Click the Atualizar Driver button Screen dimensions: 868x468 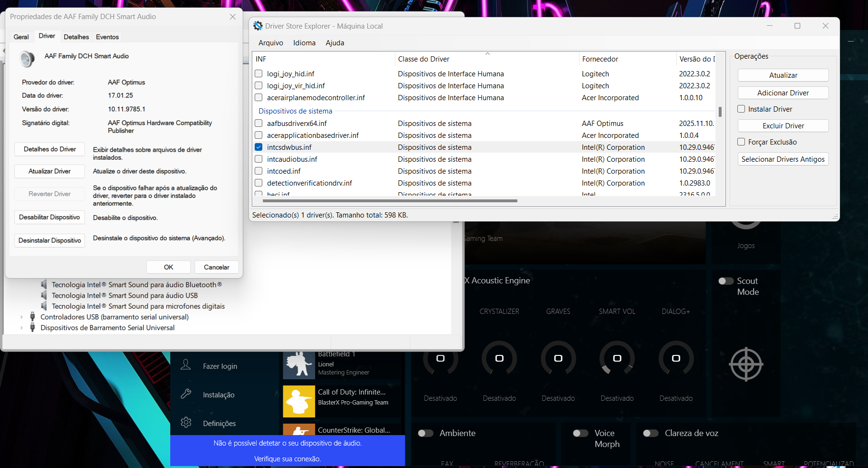(50, 171)
